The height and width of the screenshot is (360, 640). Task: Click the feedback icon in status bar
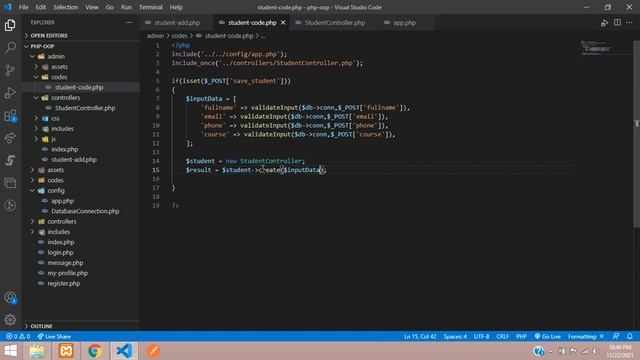pyautogui.click(x=616, y=336)
